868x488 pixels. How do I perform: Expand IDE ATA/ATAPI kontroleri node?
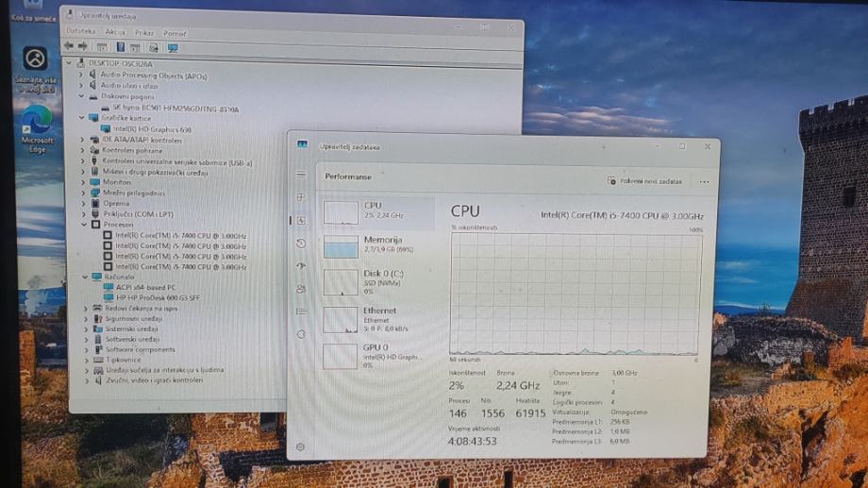point(82,140)
